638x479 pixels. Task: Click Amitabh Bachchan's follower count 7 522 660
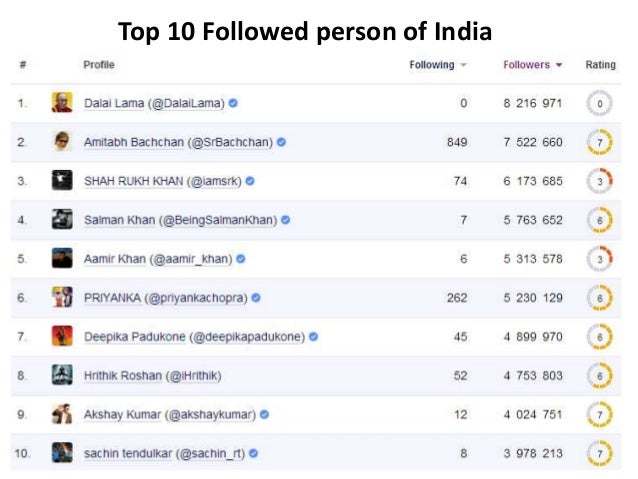pos(533,142)
